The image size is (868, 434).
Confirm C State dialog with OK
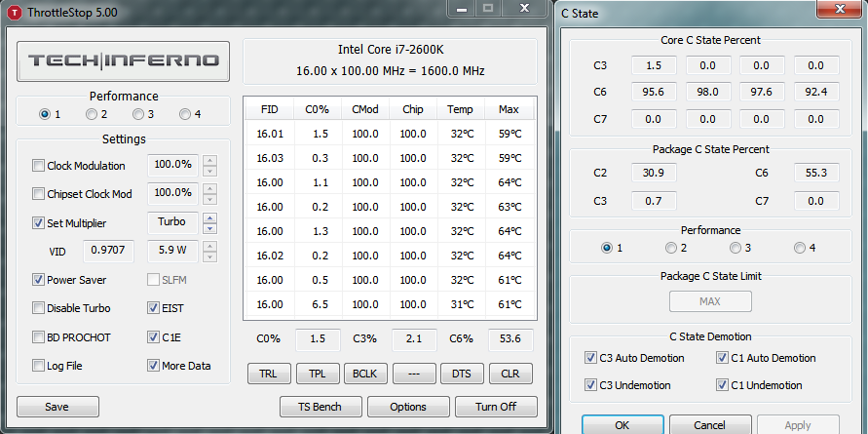click(x=623, y=424)
